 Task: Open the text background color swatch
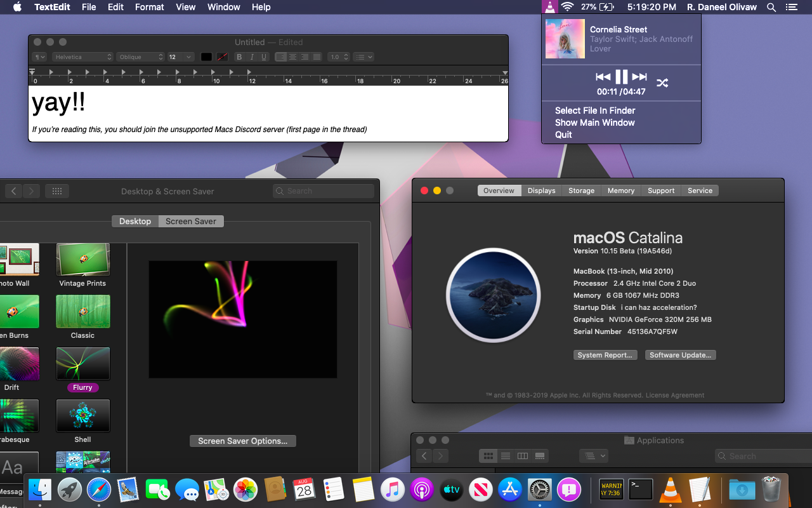tap(222, 57)
